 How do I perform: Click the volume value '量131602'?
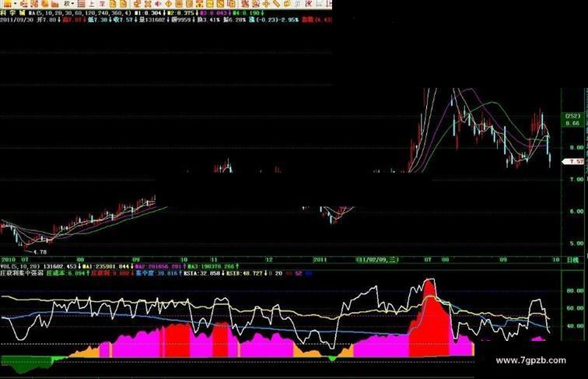(152, 19)
